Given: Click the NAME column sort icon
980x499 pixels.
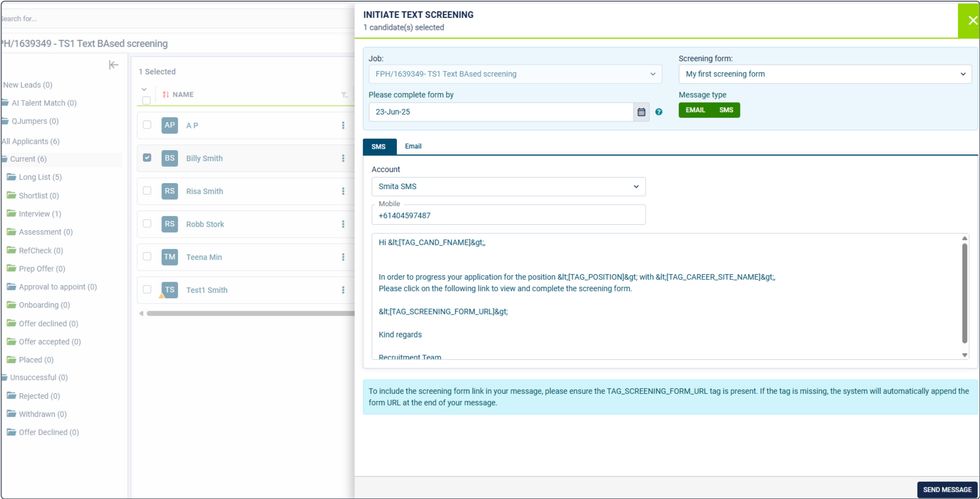Looking at the screenshot, I should (165, 94).
